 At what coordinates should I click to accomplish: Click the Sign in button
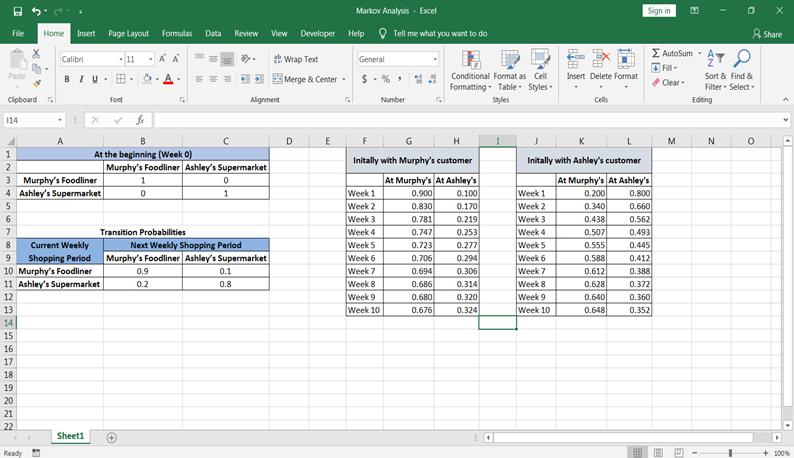[659, 11]
